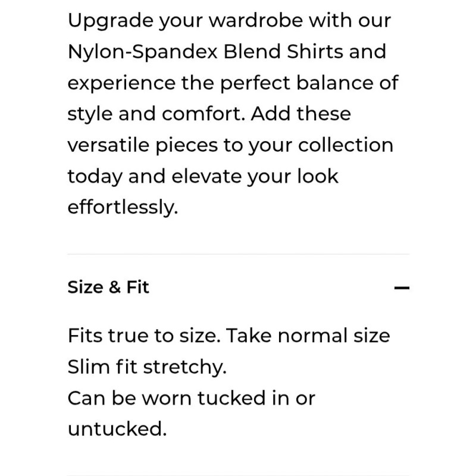
Task: Click the word "effortlessly." ending the description
Action: coord(123,207)
